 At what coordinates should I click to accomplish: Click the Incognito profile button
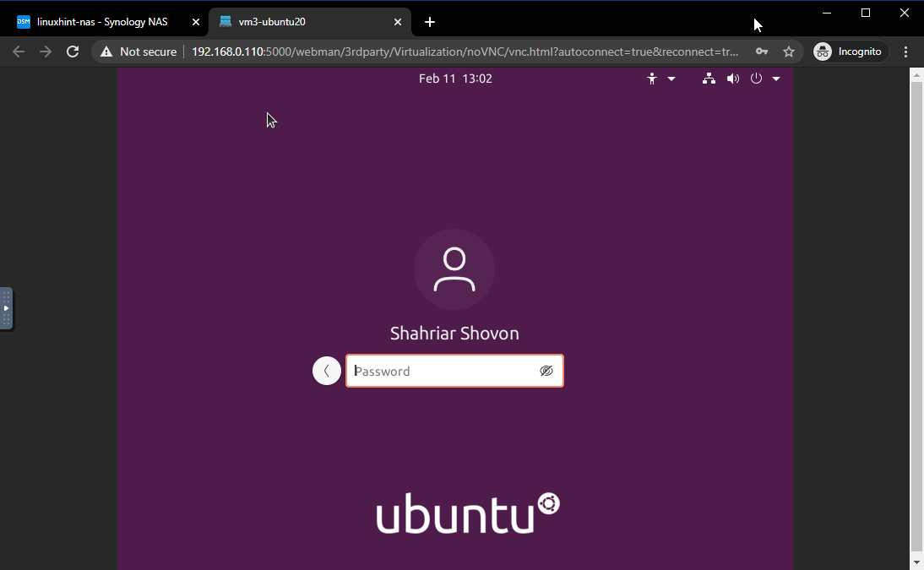coord(849,52)
